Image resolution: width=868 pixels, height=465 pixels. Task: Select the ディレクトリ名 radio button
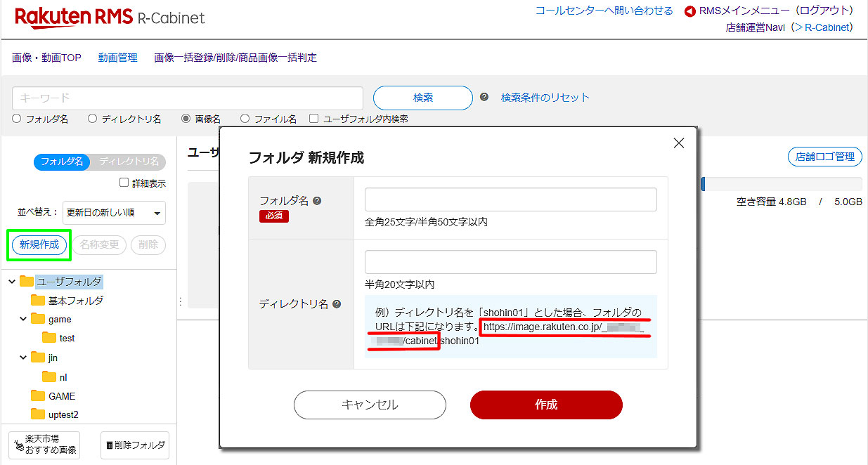[x=92, y=119]
